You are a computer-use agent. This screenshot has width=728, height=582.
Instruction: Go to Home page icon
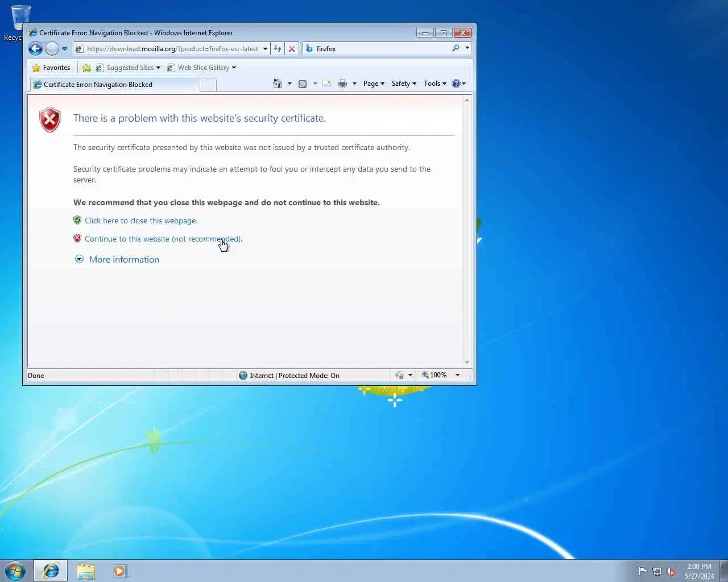click(277, 84)
